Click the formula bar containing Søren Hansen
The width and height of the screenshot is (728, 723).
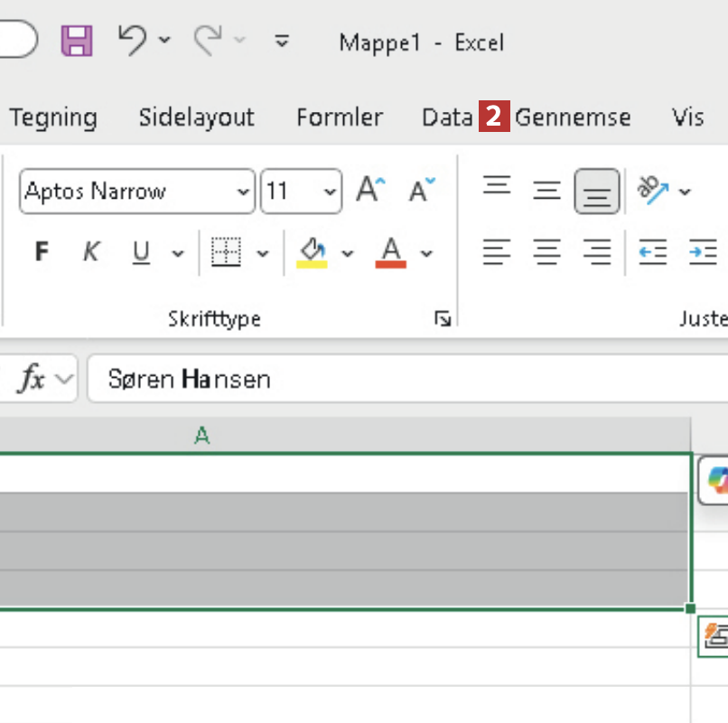click(406, 379)
